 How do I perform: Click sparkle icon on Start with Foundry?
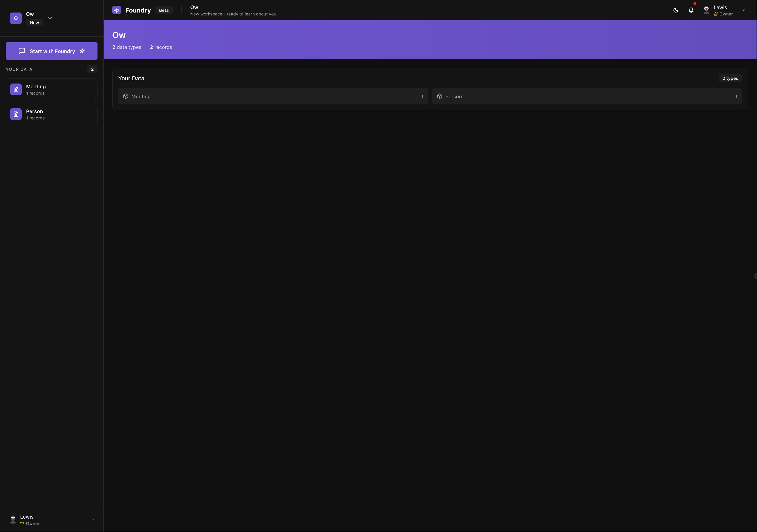tap(82, 51)
